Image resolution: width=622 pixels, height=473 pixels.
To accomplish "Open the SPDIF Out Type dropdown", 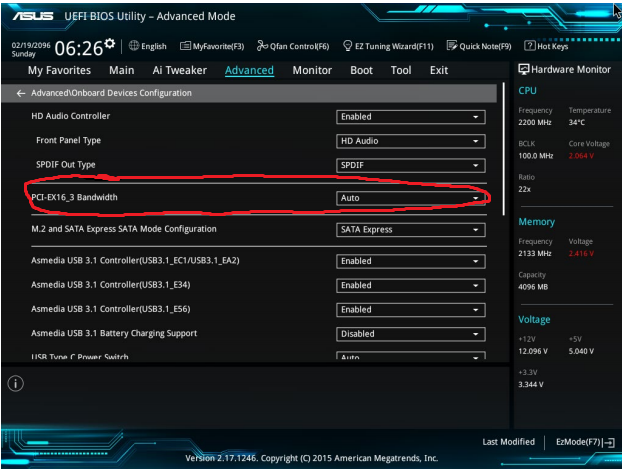I will coord(411,165).
